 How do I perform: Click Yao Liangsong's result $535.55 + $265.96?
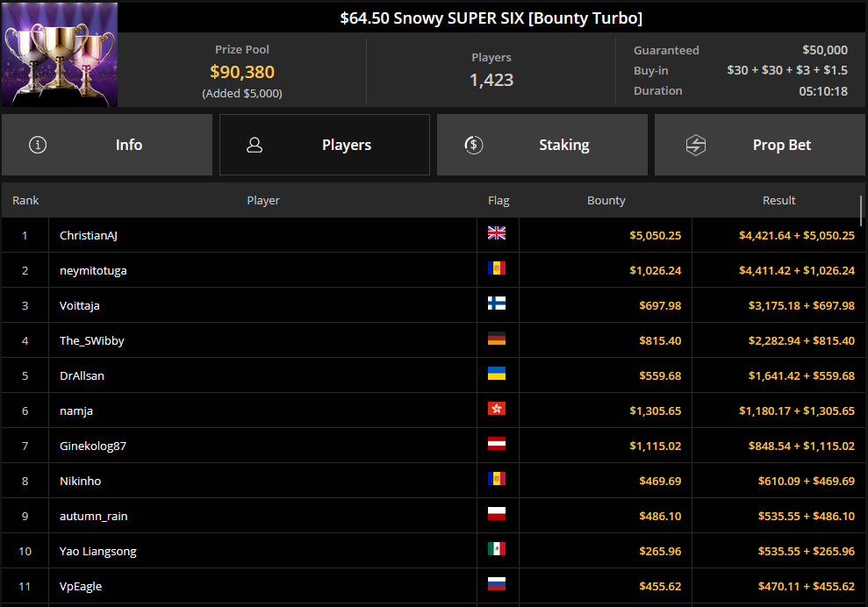(x=807, y=551)
